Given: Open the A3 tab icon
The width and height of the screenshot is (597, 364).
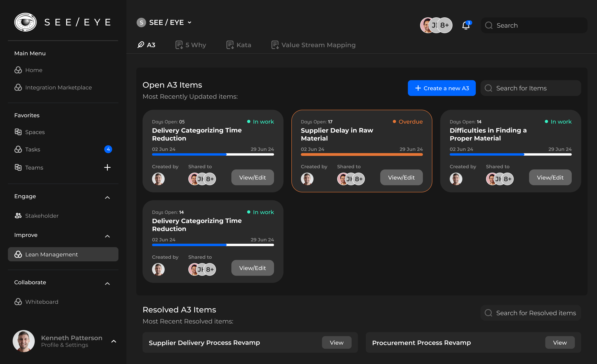Looking at the screenshot, I should click(141, 45).
